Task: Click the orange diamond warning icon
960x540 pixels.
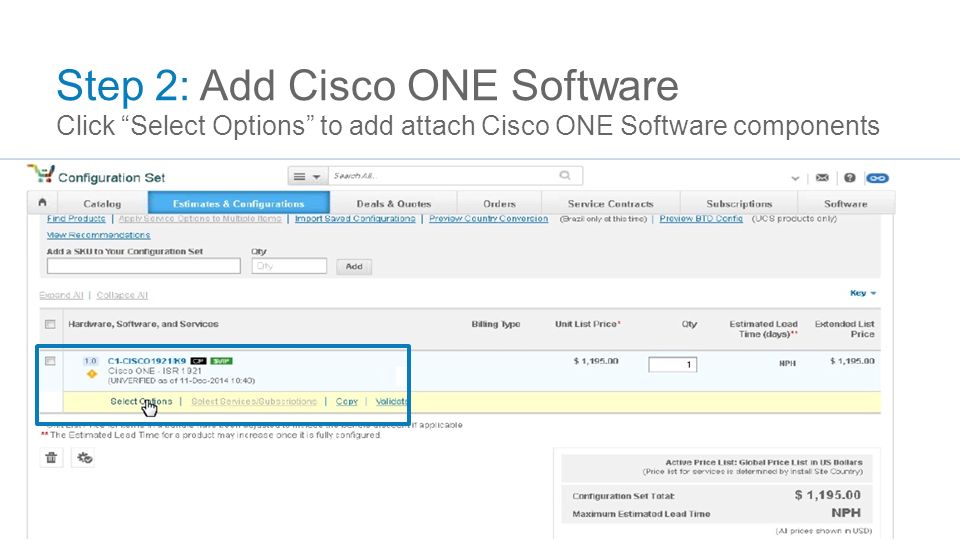Action: click(x=92, y=373)
